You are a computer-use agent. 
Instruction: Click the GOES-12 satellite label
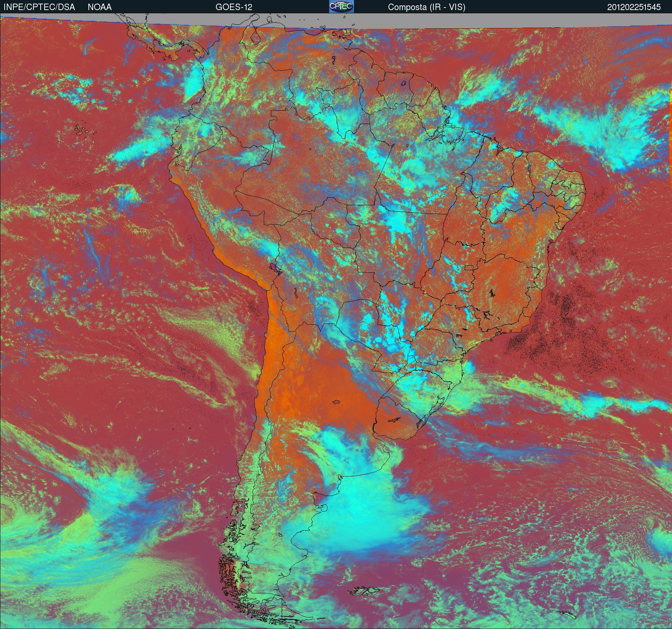coord(234,7)
